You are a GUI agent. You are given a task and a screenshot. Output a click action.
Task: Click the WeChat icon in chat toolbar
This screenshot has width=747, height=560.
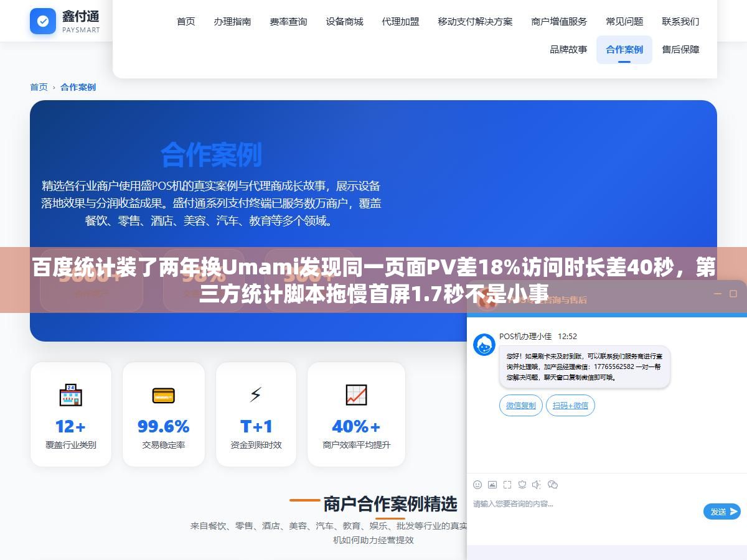[x=553, y=485]
